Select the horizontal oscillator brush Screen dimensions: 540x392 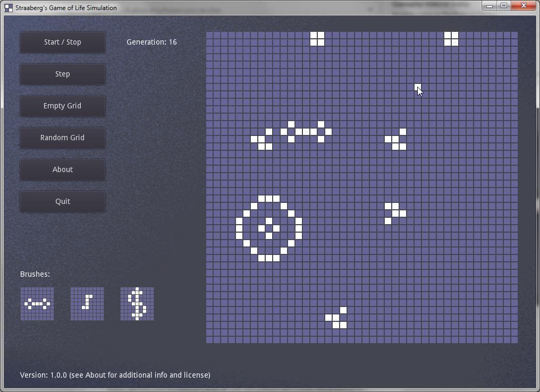[37, 304]
